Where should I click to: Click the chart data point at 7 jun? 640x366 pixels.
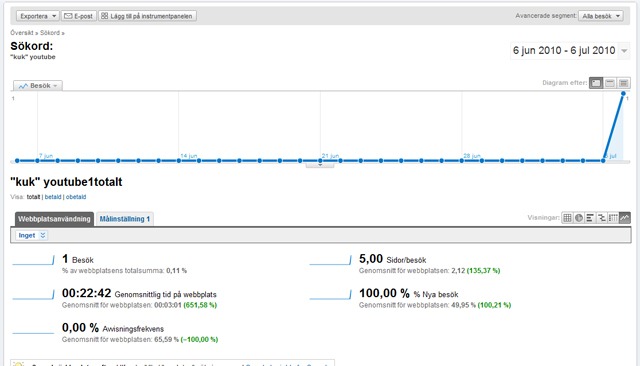38,161
